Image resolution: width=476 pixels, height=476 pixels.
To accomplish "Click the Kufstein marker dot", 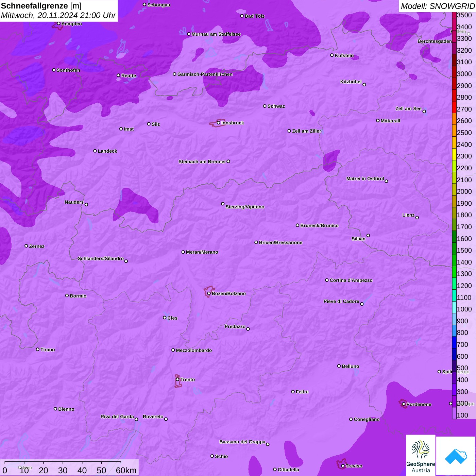I will [332, 55].
